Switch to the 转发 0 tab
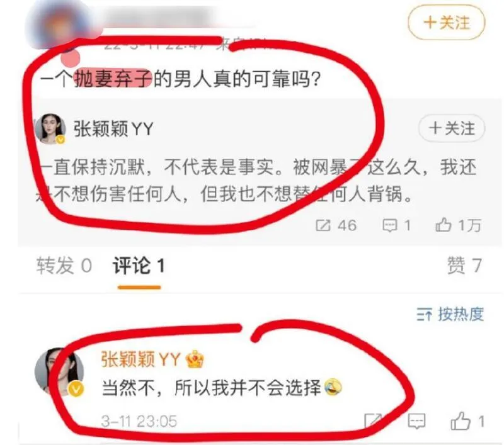The height and width of the screenshot is (445, 504). (64, 266)
